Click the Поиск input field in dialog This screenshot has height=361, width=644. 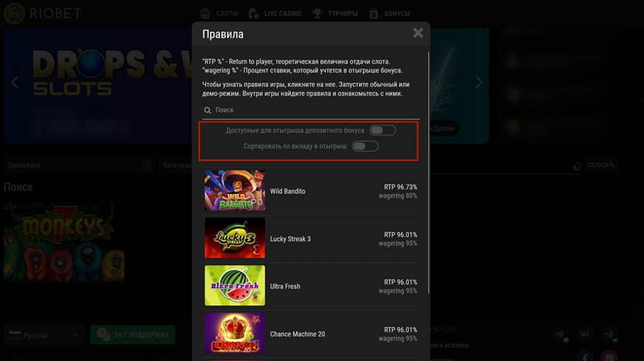(311, 110)
